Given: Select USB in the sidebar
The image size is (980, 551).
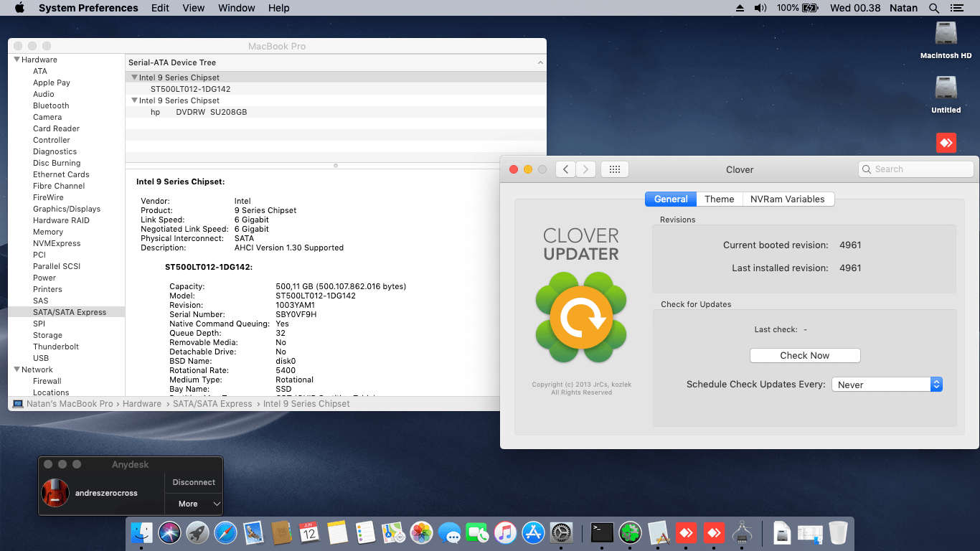Looking at the screenshot, I should click(41, 358).
